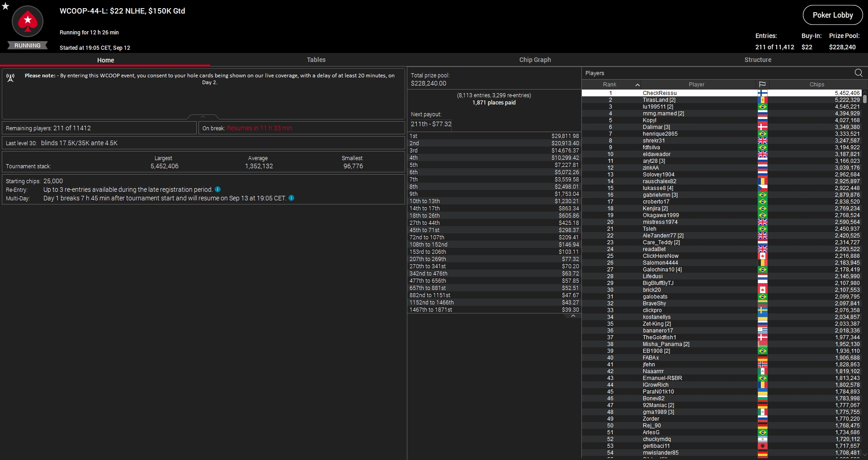This screenshot has height=460, width=868.
Task: Click the Average stack value 1,352,132
Action: [259, 166]
